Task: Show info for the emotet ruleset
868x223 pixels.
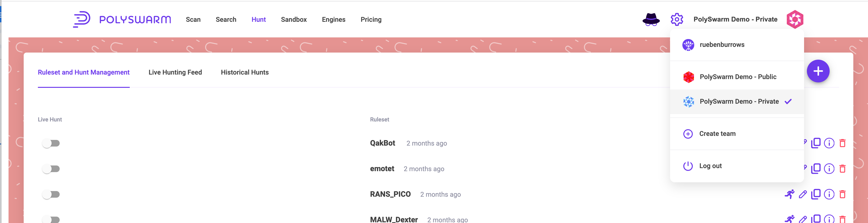Action: pyautogui.click(x=829, y=168)
